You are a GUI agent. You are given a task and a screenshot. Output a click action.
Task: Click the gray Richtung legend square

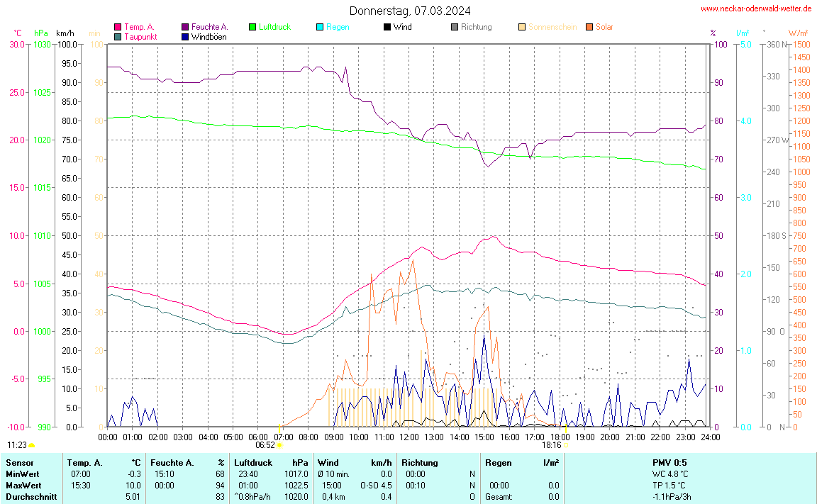pyautogui.click(x=455, y=27)
